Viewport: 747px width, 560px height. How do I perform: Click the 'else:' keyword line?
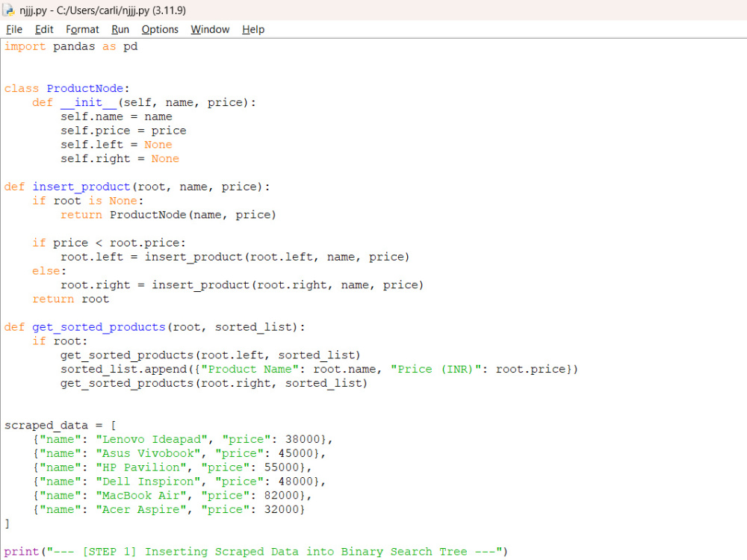pyautogui.click(x=49, y=271)
